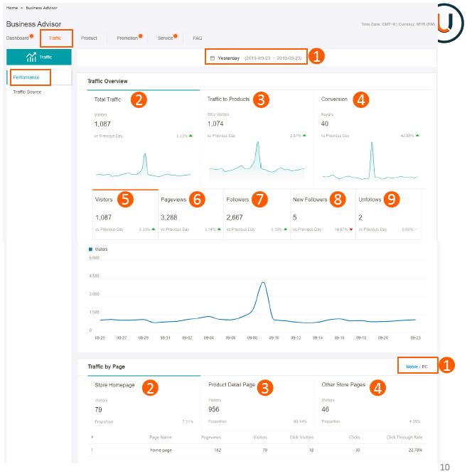This screenshot has height=476, width=472.
Task: Click the 22.78% click through rate value
Action: (x=415, y=450)
